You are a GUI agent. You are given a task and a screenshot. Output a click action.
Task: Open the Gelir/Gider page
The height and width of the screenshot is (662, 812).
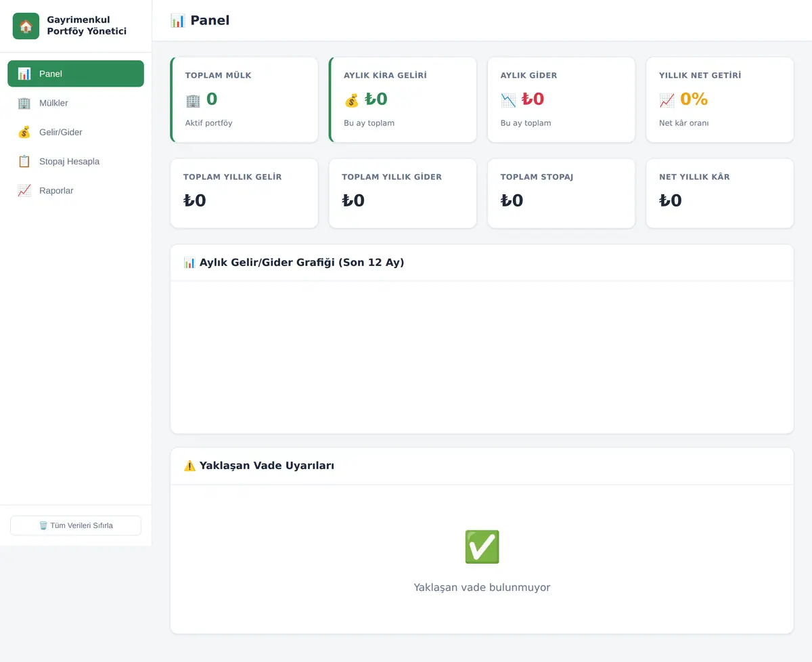pos(76,132)
